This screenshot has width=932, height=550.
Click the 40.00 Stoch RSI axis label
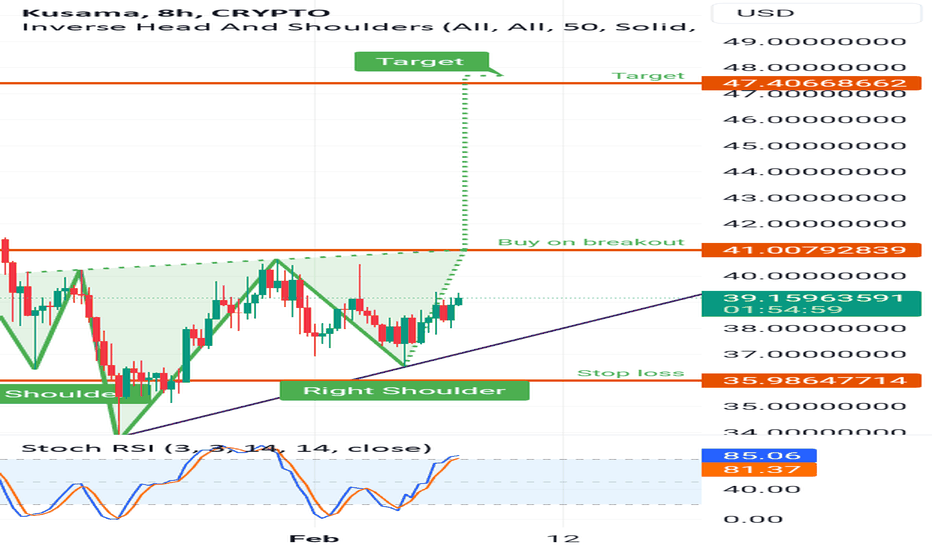click(761, 489)
